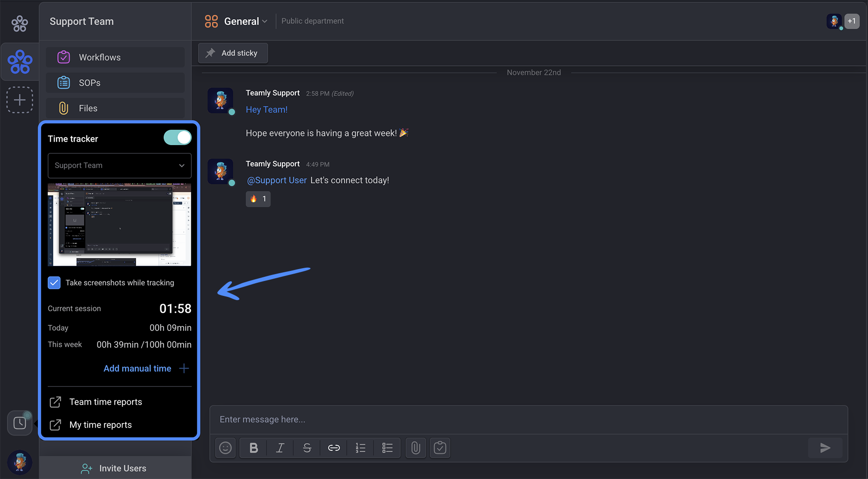
Task: Open the emoji picker
Action: click(226, 448)
